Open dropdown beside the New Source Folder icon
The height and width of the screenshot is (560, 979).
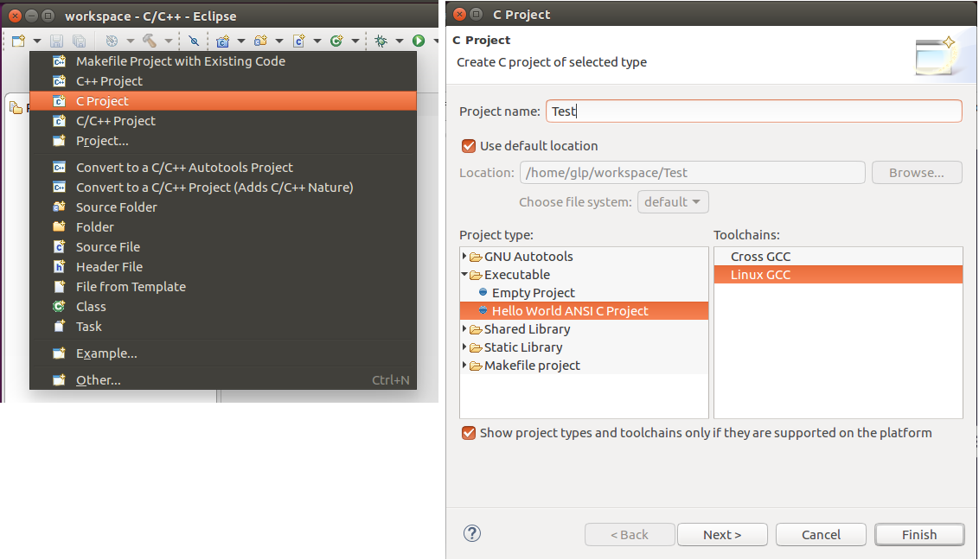(279, 41)
